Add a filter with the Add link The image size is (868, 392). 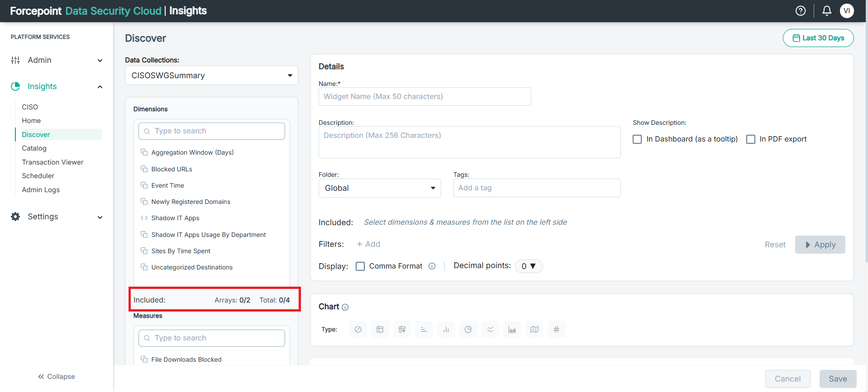pyautogui.click(x=368, y=244)
